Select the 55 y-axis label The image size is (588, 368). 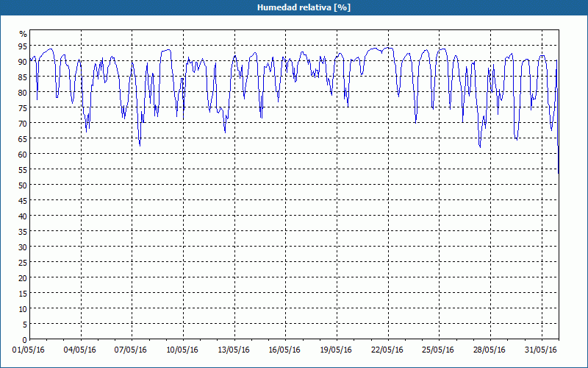pos(23,170)
